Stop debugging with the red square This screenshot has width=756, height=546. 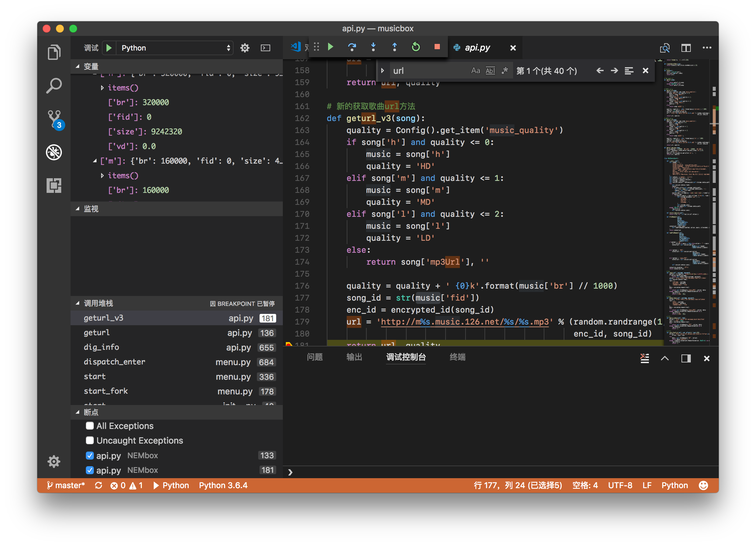(437, 47)
